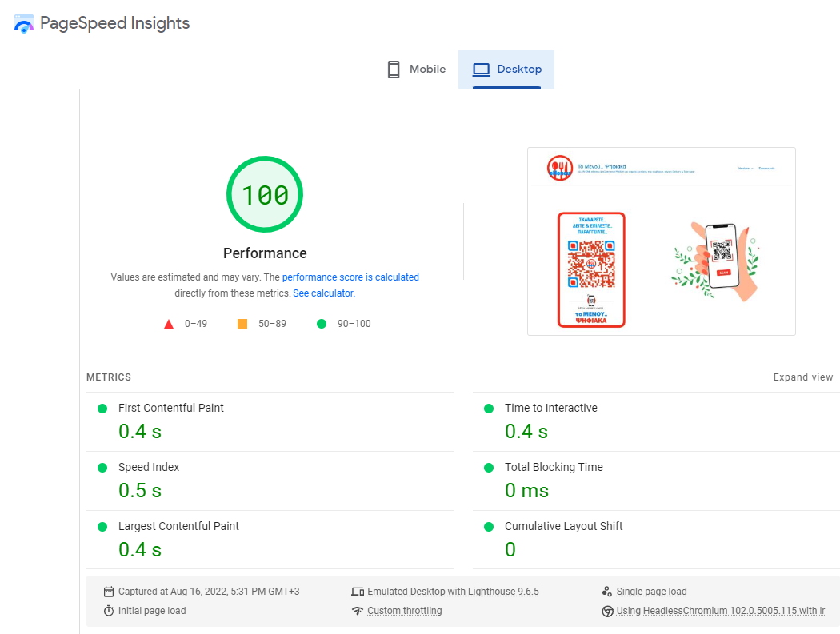
Task: Click the green dot beside Total Blocking Time
Action: 489,468
